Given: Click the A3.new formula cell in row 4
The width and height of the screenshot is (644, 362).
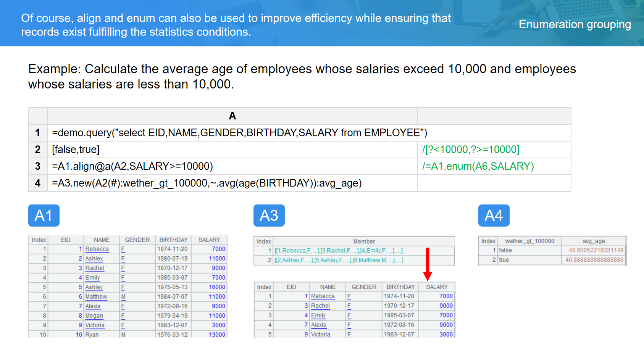Looking at the screenshot, I should (207, 183).
